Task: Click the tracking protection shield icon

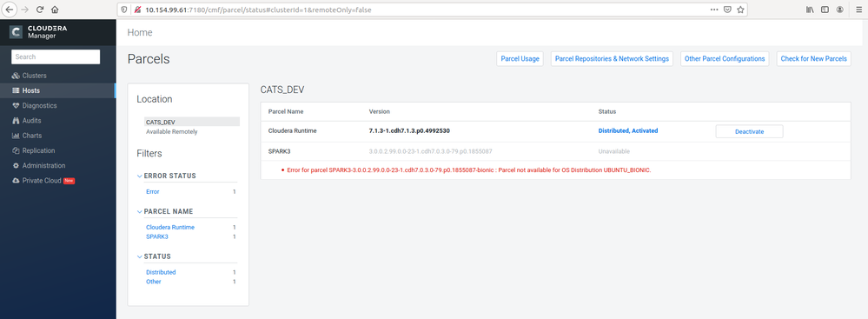Action: click(x=124, y=10)
